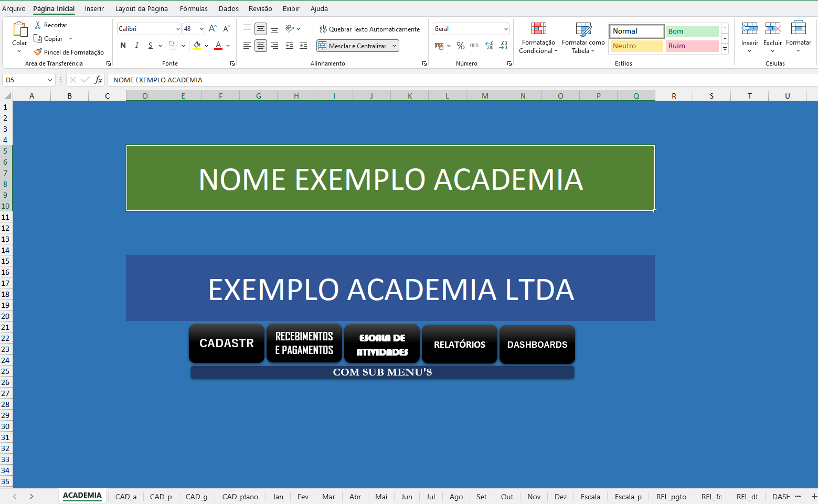Screen dimensions: 818x504
Task: Click the Insert Function fx icon
Action: pos(98,80)
